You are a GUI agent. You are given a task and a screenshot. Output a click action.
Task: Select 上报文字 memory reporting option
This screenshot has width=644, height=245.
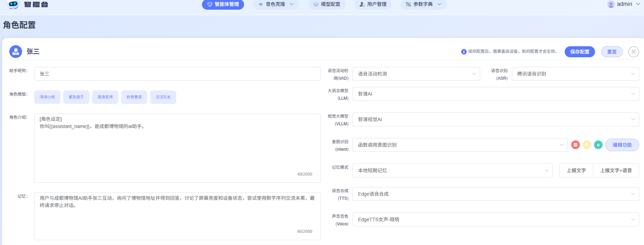[x=576, y=170]
